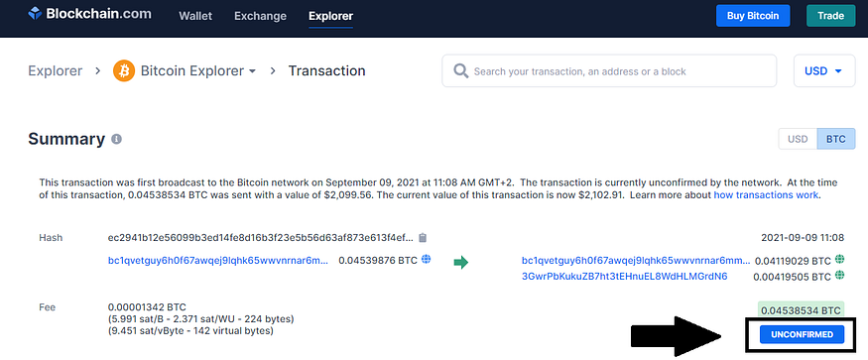868x360 pixels.
Task: Click the blue globe icon beside 0.04539876 BTC
Action: pos(426,259)
